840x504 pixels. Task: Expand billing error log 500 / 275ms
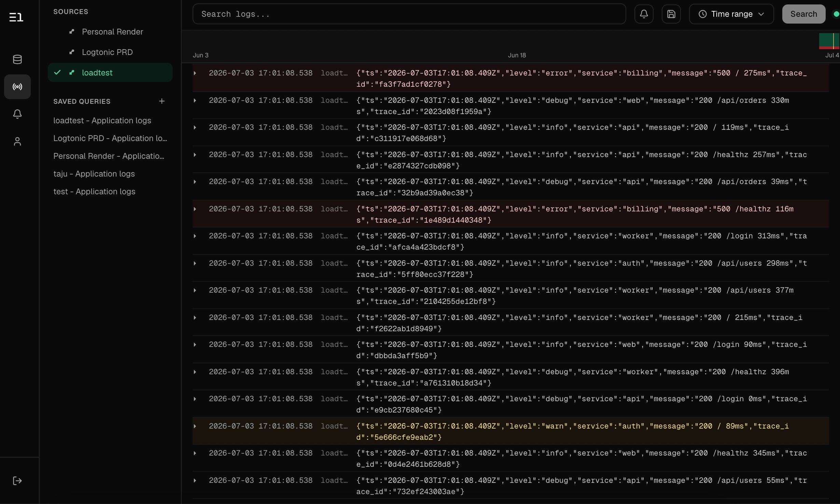pos(195,73)
